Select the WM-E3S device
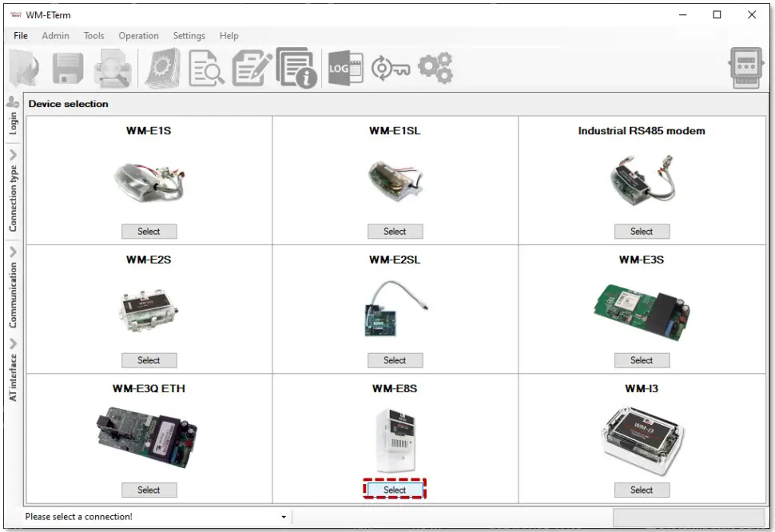The width and height of the screenshot is (775, 532). coord(642,360)
